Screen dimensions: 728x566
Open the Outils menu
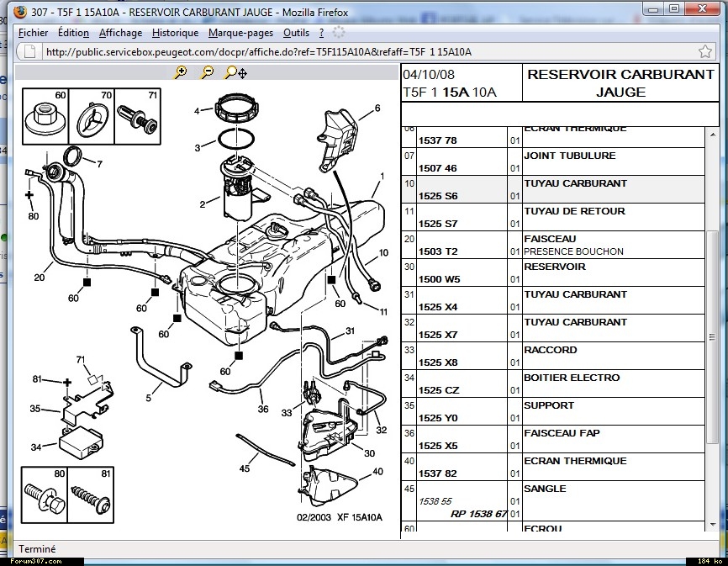coord(296,33)
